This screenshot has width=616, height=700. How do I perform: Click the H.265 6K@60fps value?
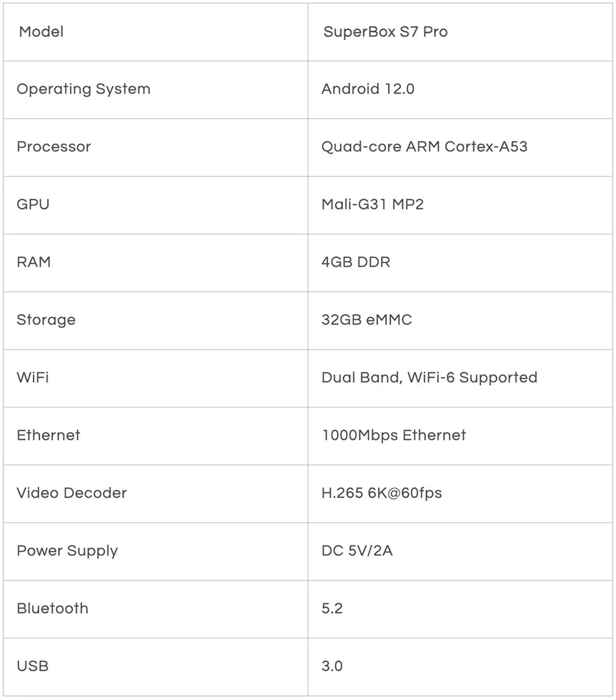pyautogui.click(x=382, y=493)
